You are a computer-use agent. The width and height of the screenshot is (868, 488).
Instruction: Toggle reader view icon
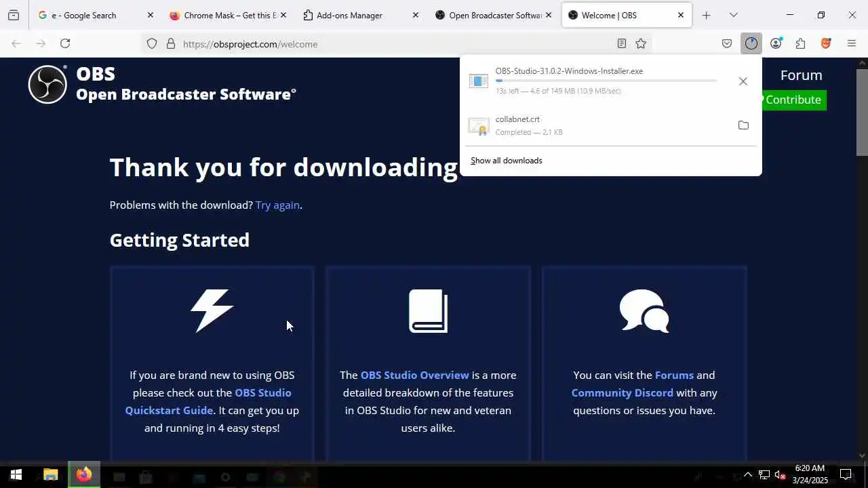point(622,43)
